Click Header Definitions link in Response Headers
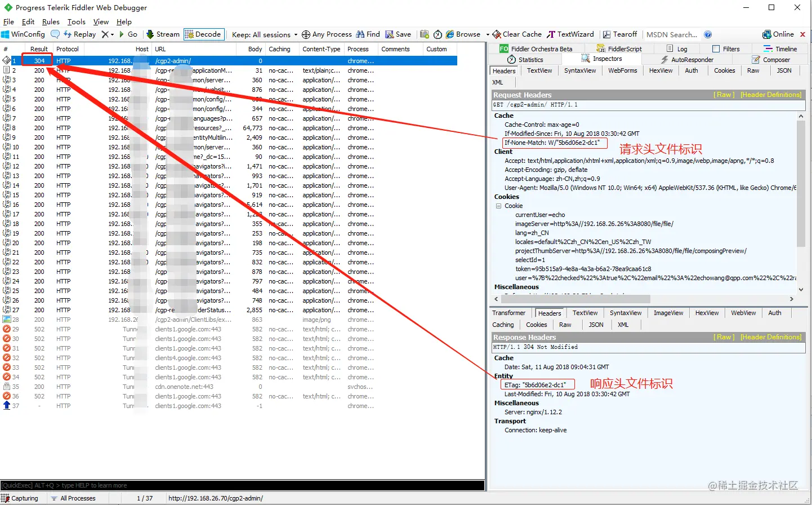Viewport: 812px width, 505px height. coord(771,337)
